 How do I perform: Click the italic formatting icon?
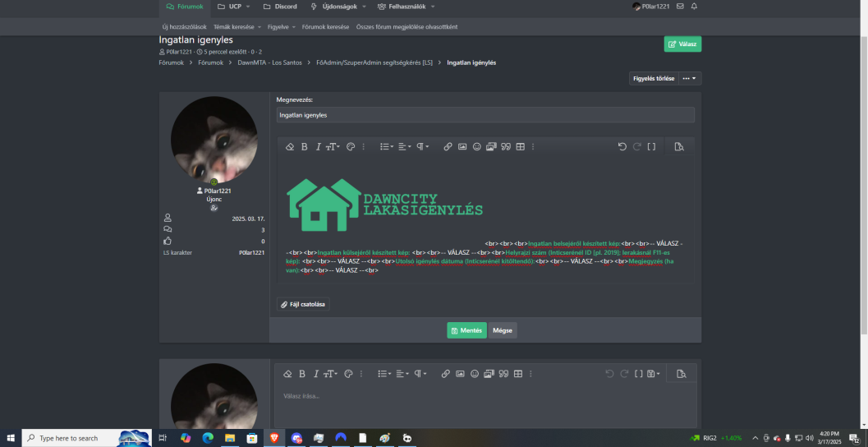pyautogui.click(x=317, y=147)
